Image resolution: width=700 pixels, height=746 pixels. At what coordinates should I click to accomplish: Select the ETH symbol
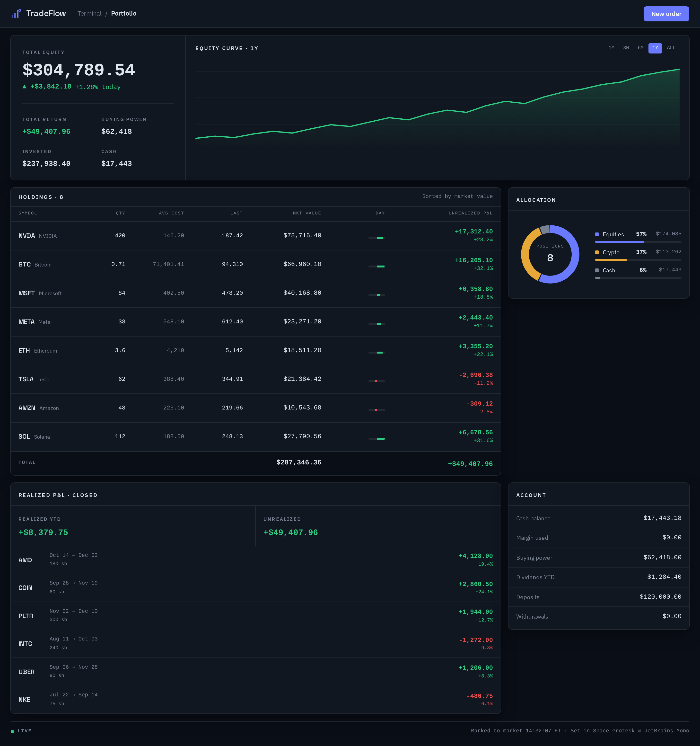(24, 350)
